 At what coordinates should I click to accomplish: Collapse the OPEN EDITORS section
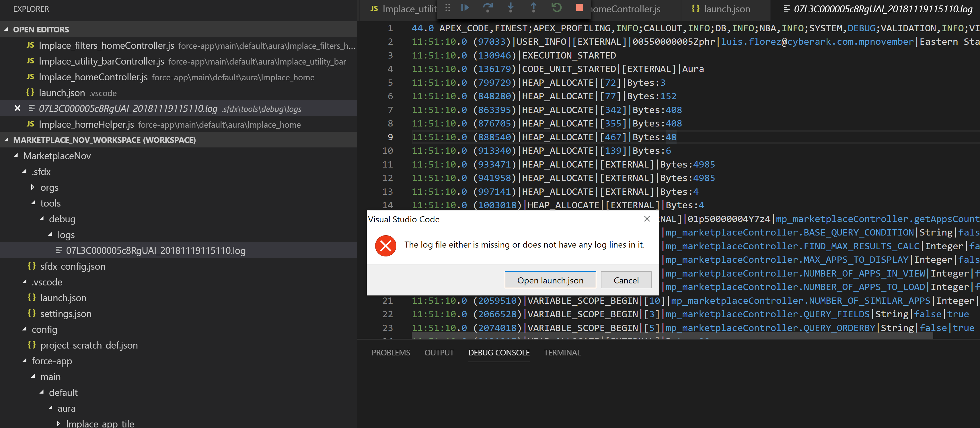coord(6,29)
